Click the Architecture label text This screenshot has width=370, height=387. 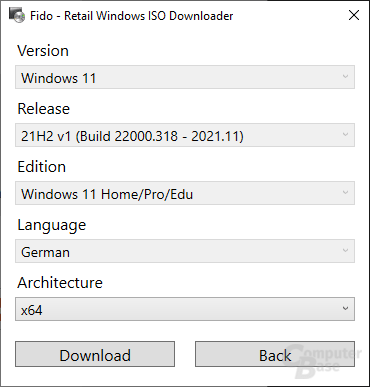point(60,283)
